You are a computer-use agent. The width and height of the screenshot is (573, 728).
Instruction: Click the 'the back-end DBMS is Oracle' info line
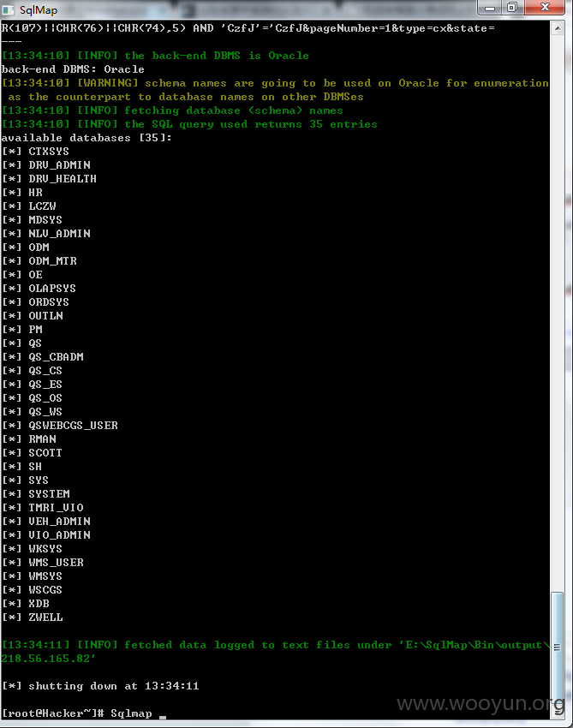(155, 56)
